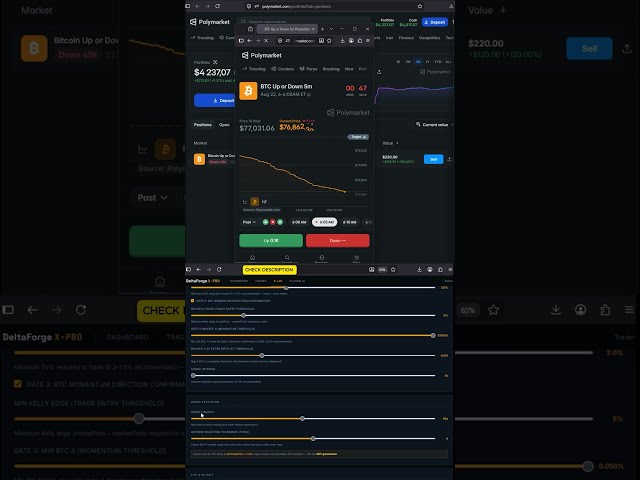
Task: Go back in the top Polymarket browser window
Action: point(198,6)
